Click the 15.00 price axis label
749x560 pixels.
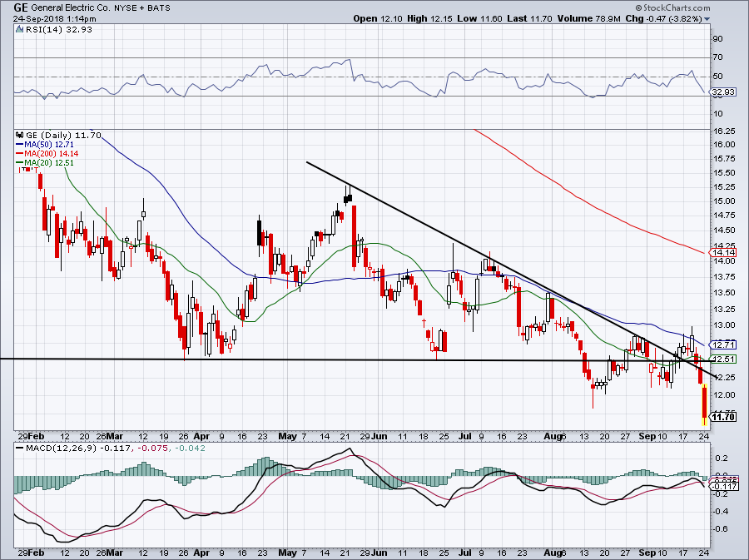point(724,201)
